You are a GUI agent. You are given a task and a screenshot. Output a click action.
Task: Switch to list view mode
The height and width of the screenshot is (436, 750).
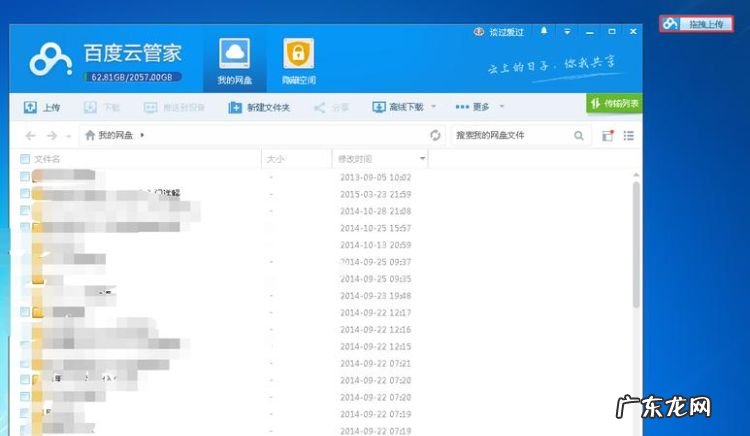pos(630,135)
